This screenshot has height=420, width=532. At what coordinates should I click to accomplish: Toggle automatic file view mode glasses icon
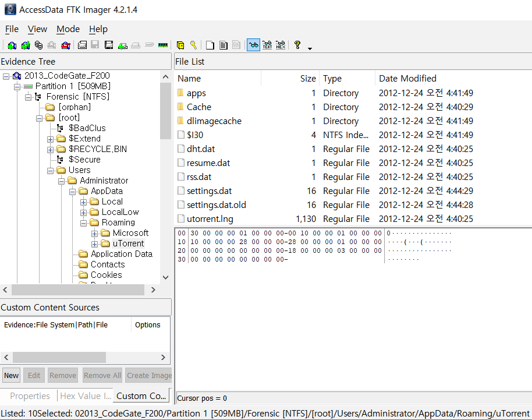[x=253, y=45]
